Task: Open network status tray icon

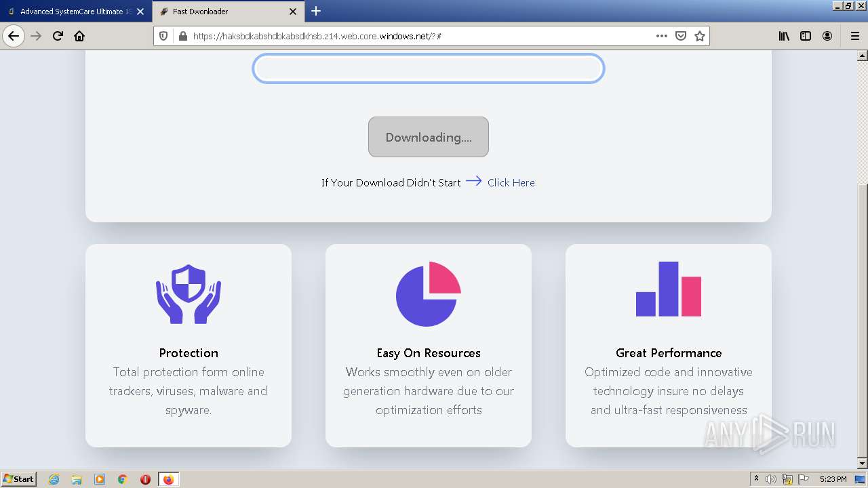Action: click(787, 479)
